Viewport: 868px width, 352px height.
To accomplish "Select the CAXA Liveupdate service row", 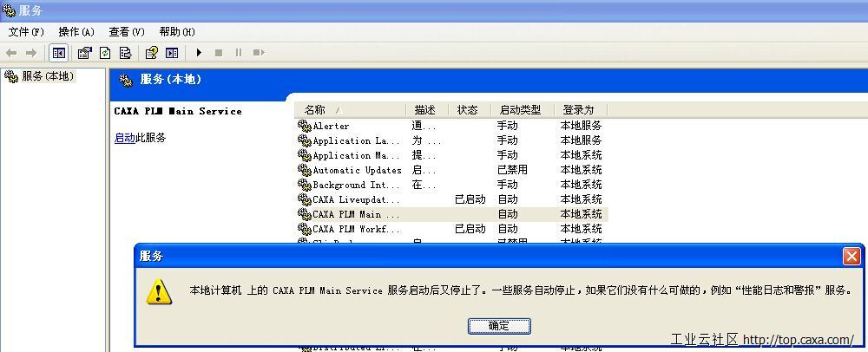I will tap(356, 199).
